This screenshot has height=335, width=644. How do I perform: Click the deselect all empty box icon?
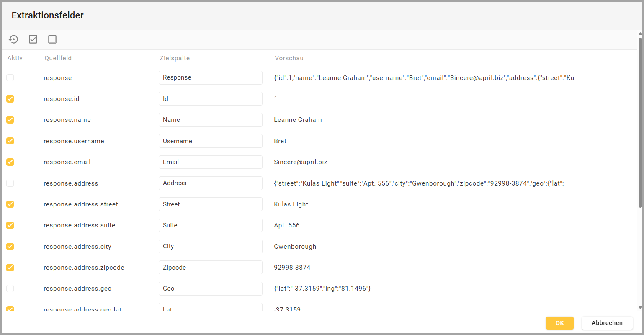pos(52,39)
